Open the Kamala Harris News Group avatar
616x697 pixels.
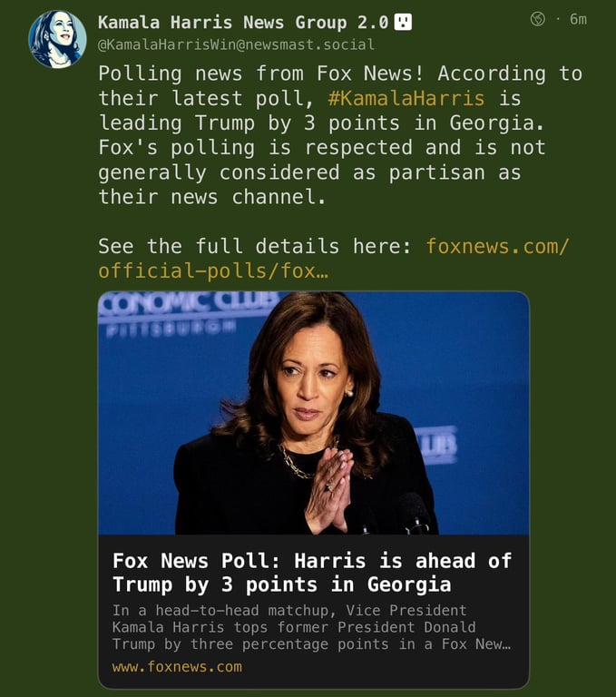tap(57, 39)
